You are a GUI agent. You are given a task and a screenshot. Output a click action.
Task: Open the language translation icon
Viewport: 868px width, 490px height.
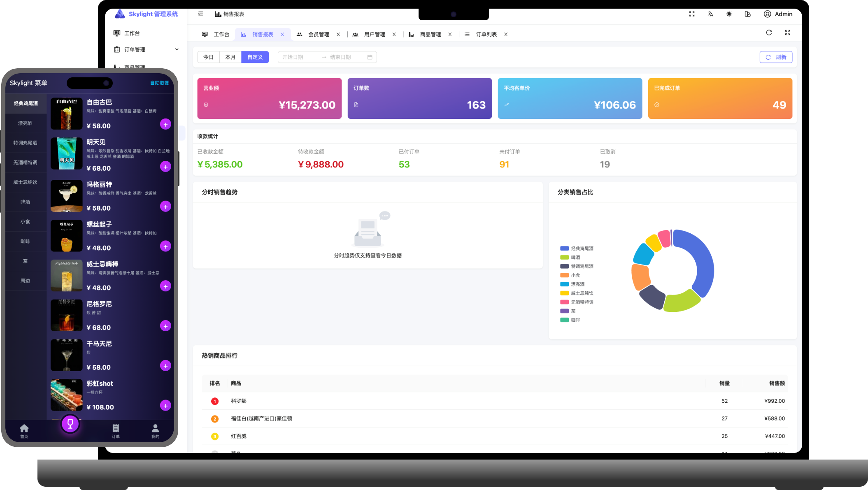pos(710,14)
